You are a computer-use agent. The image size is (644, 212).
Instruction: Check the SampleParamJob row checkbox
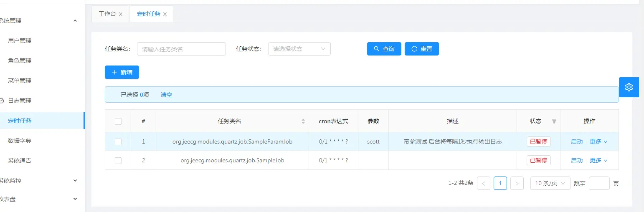point(118,142)
